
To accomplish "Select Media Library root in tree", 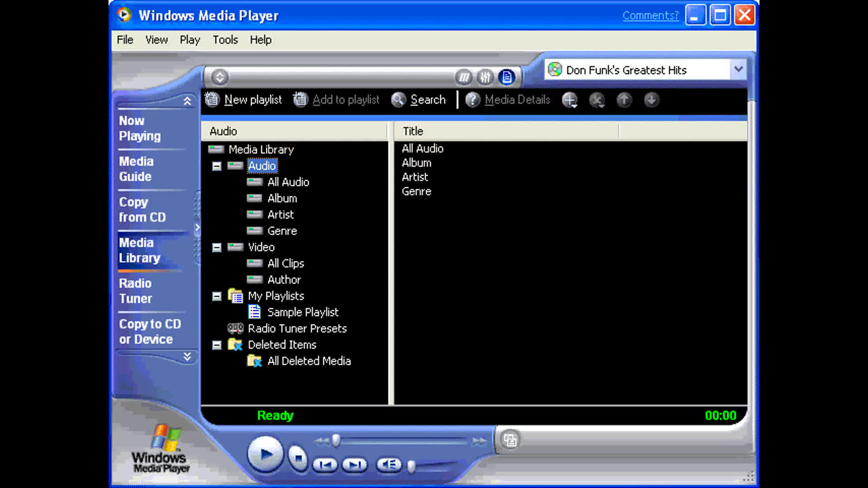I will [x=261, y=149].
